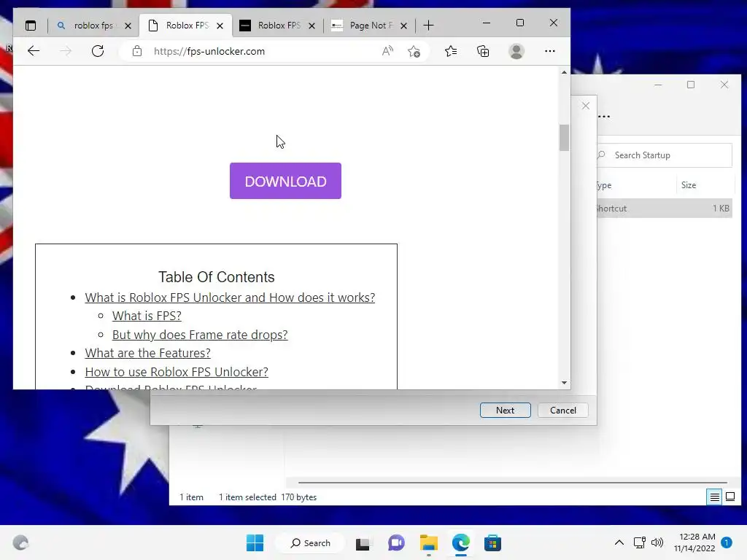The image size is (747, 560).
Task: Open 'What is Roblox FPS Unlocker and How does it works?' link
Action: coord(230,297)
